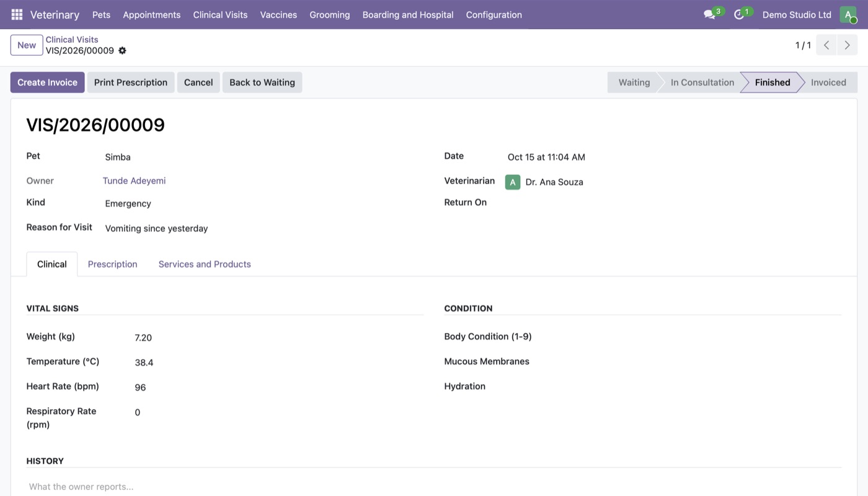Open the Configuration menu
Image resolution: width=868 pixels, height=496 pixels.
[x=494, y=14]
